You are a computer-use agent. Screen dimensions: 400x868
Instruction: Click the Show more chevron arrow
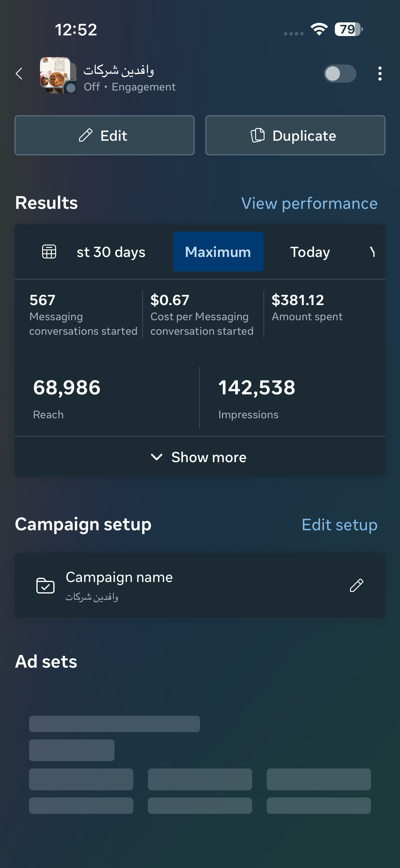point(156,457)
